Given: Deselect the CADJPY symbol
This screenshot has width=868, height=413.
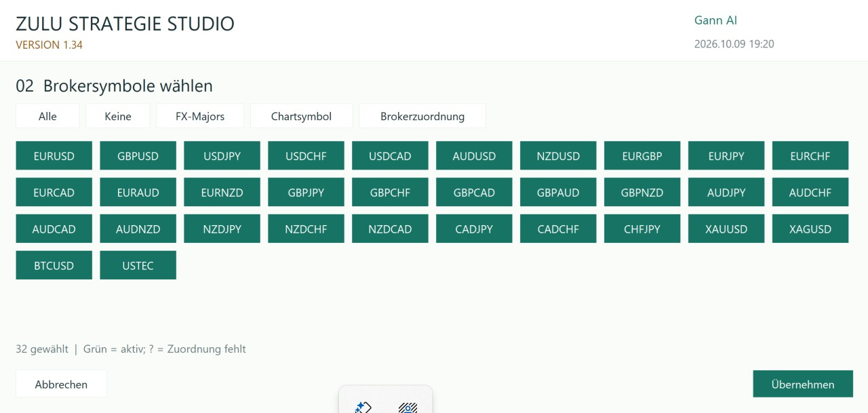Looking at the screenshot, I should coord(475,229).
